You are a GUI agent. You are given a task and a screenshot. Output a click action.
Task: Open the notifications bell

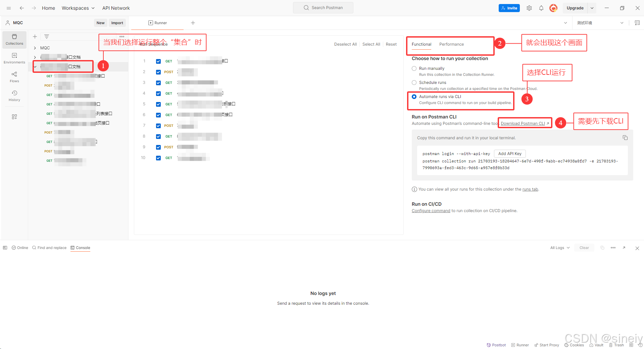541,8
